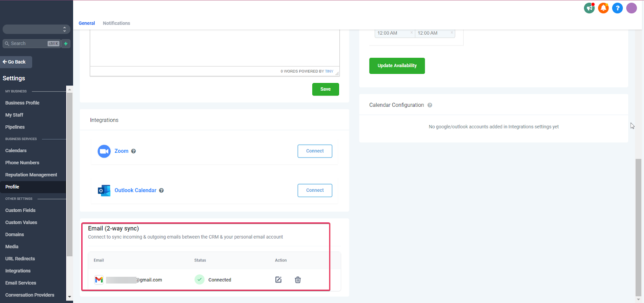Open Calendars settings
The height and width of the screenshot is (303, 644).
pyautogui.click(x=16, y=151)
